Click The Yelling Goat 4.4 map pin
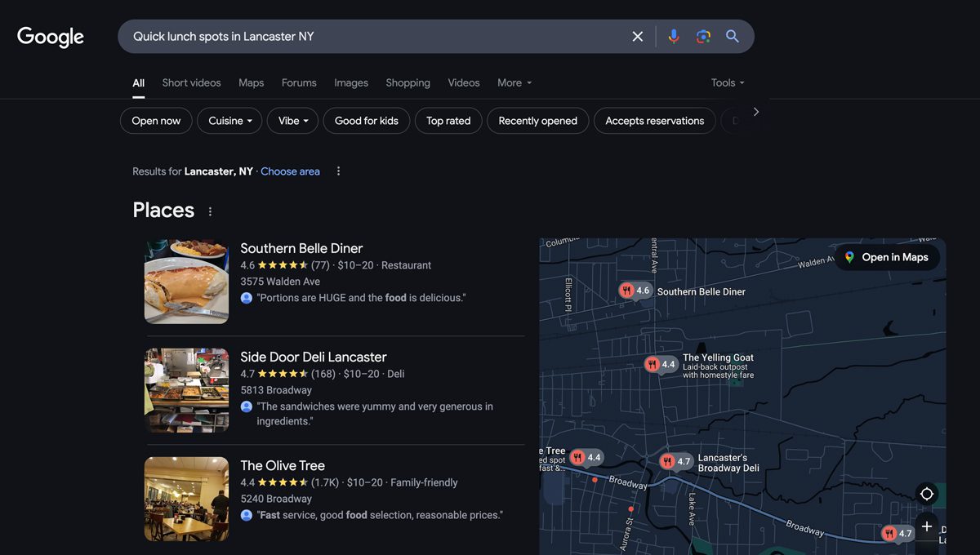The height and width of the screenshot is (555, 980). click(661, 365)
